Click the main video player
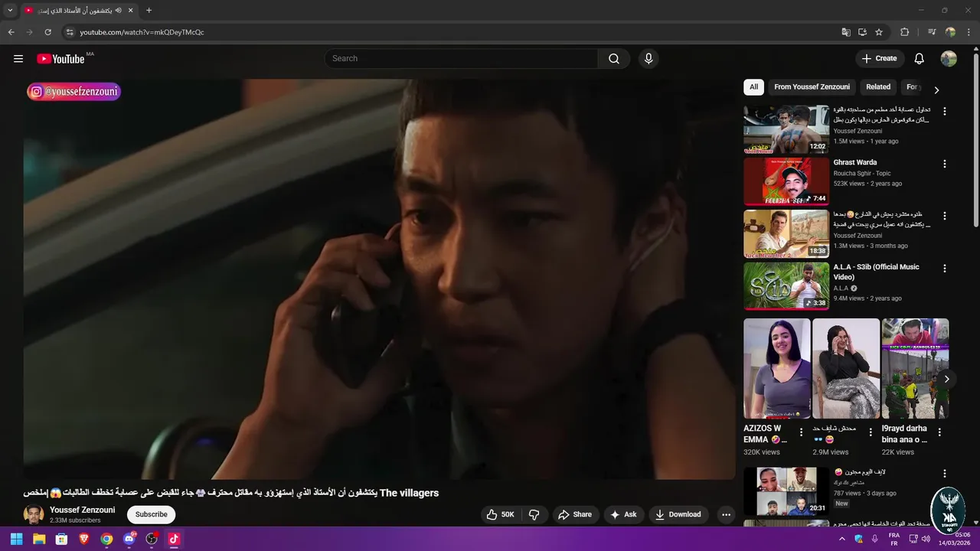The width and height of the screenshot is (980, 551). [x=379, y=279]
